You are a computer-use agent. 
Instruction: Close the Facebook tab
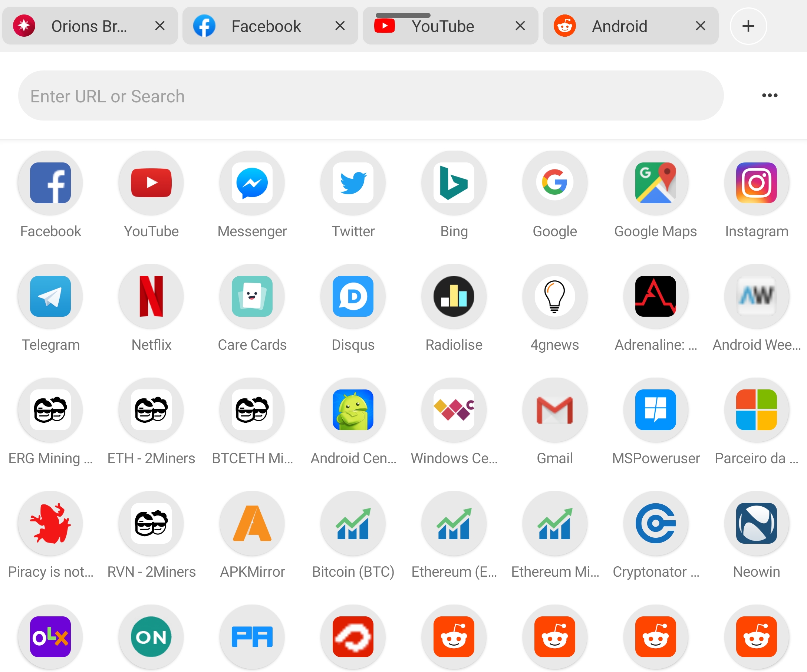tap(340, 26)
